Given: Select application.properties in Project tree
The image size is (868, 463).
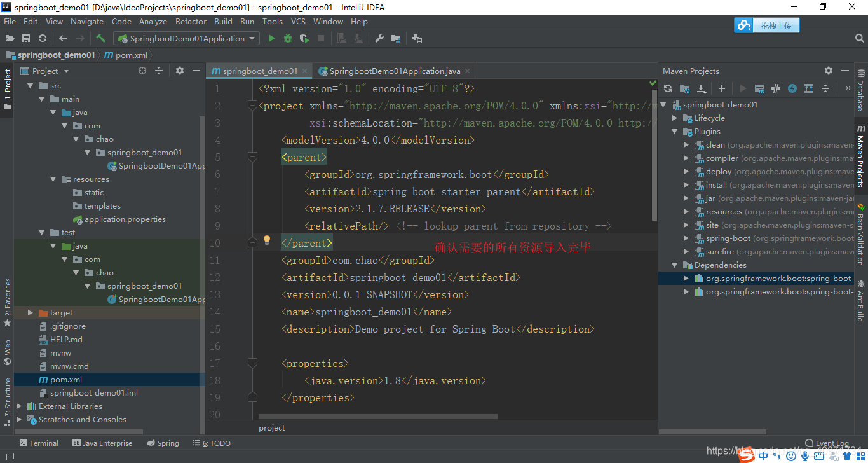Looking at the screenshot, I should pyautogui.click(x=119, y=219).
